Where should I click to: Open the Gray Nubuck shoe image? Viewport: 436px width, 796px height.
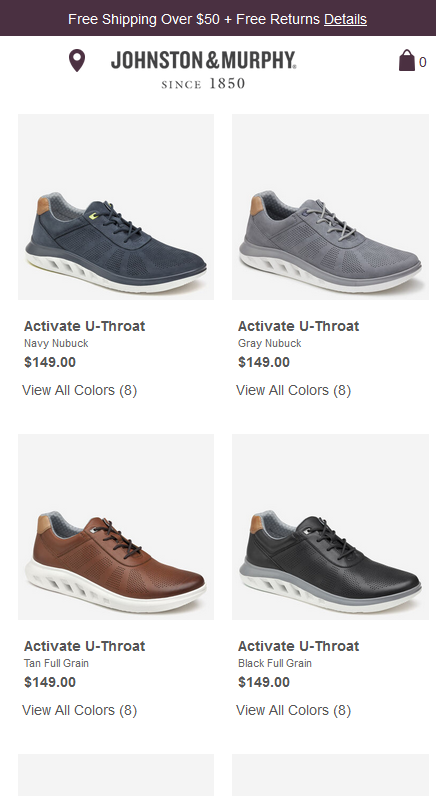click(330, 207)
